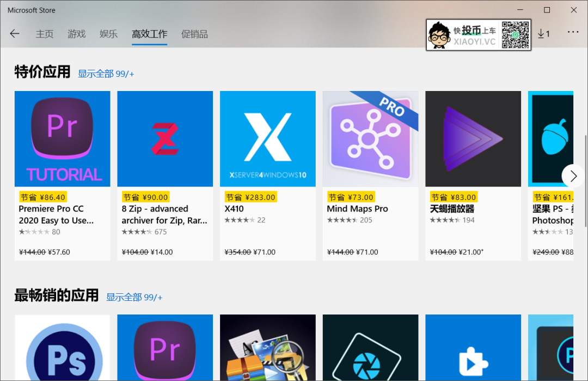Open the downloads icon showing 1 pending item
The height and width of the screenshot is (381, 588).
[544, 33]
